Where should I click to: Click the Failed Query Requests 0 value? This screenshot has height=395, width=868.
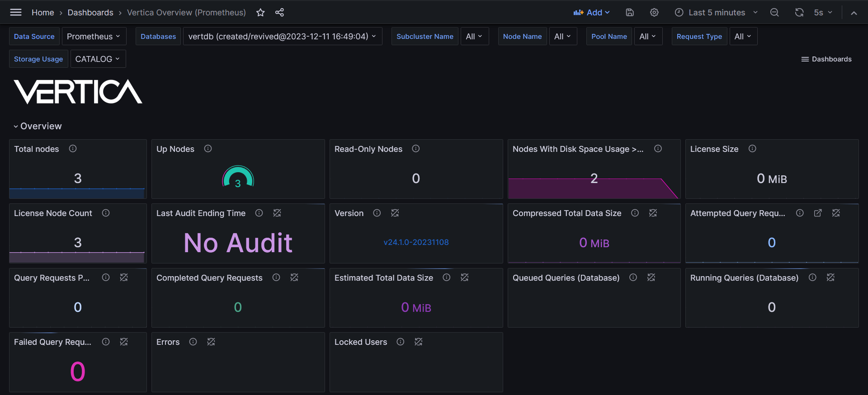[77, 371]
